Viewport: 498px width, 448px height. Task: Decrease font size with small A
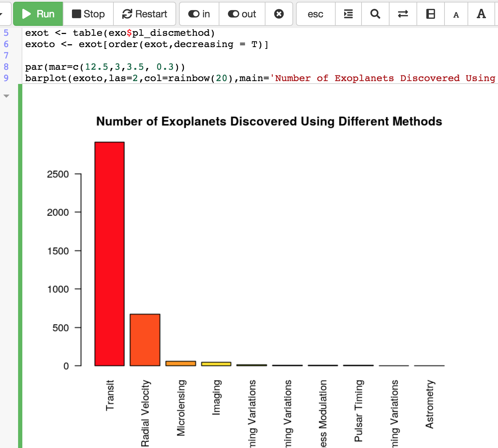point(456,15)
